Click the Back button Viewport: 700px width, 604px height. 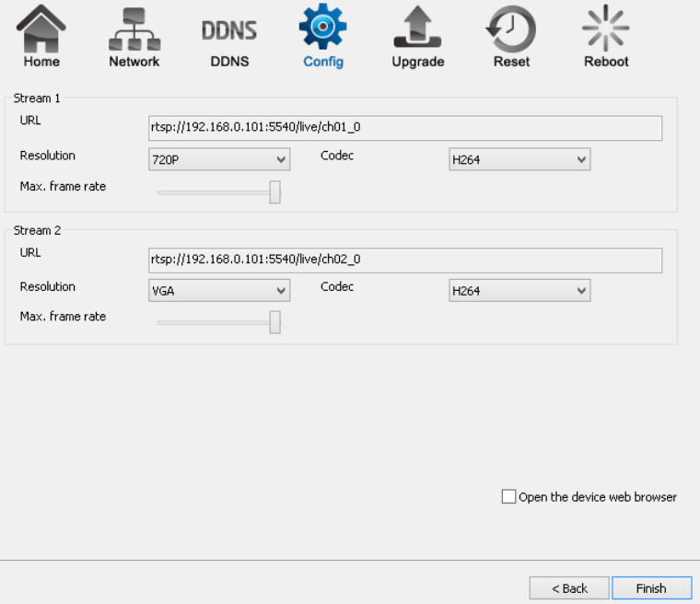pyautogui.click(x=569, y=588)
